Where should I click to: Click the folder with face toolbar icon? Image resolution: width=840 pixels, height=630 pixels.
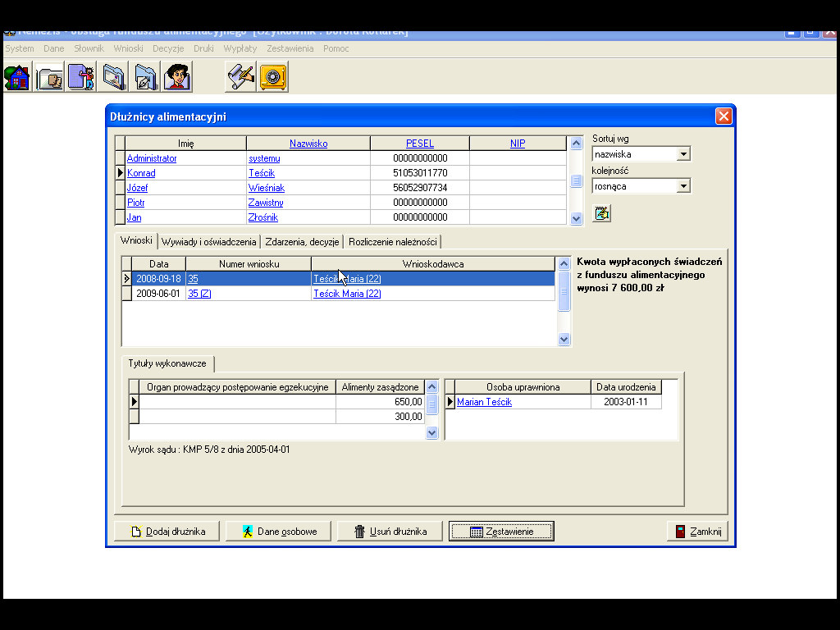pyautogui.click(x=49, y=77)
